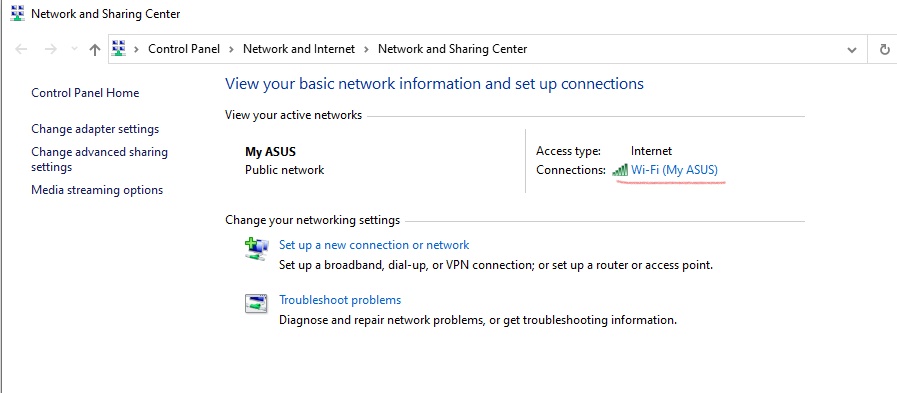Click the window title bar network icon
Viewport: 897px width, 393px height.
pos(18,13)
